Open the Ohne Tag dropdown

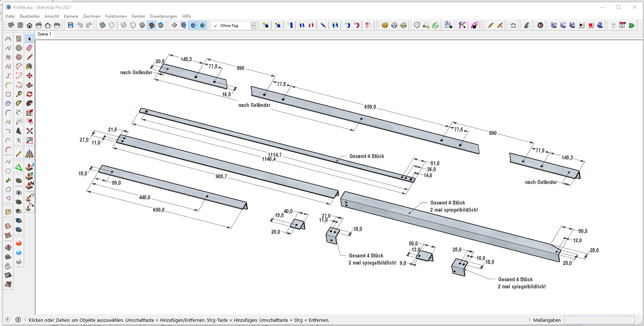[253, 26]
